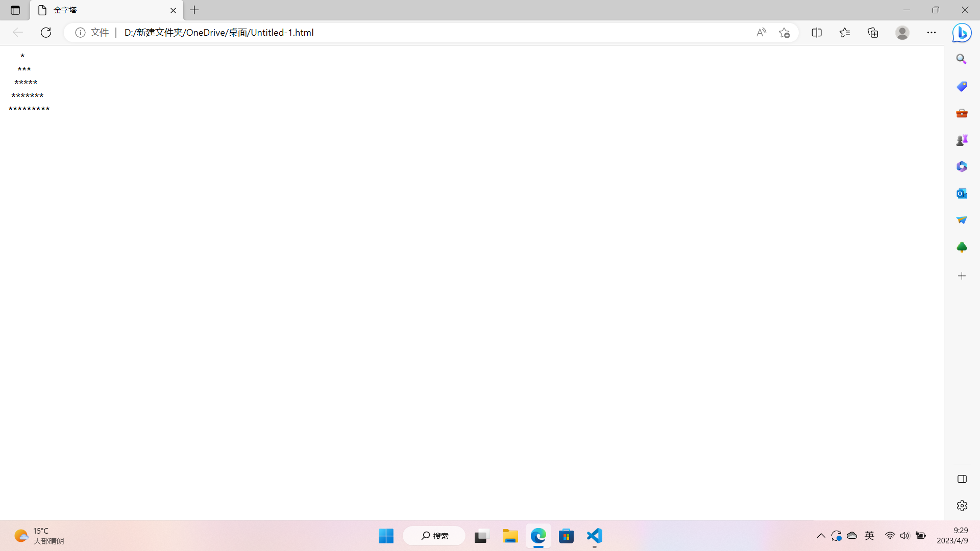The width and height of the screenshot is (980, 551).
Task: Add a new sidebar app with plus
Action: 962,276
